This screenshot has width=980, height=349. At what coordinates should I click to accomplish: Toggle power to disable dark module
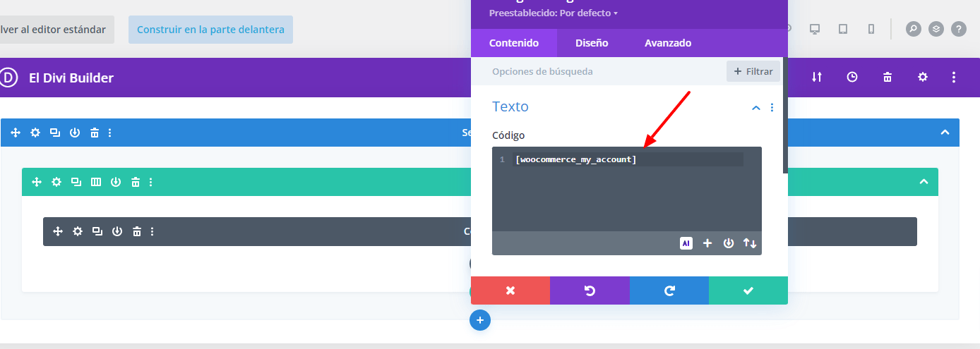(x=117, y=231)
